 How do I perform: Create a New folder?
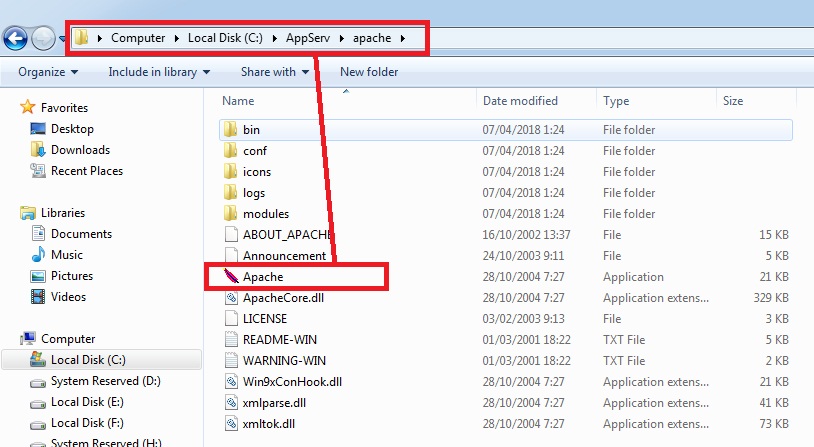[x=369, y=72]
